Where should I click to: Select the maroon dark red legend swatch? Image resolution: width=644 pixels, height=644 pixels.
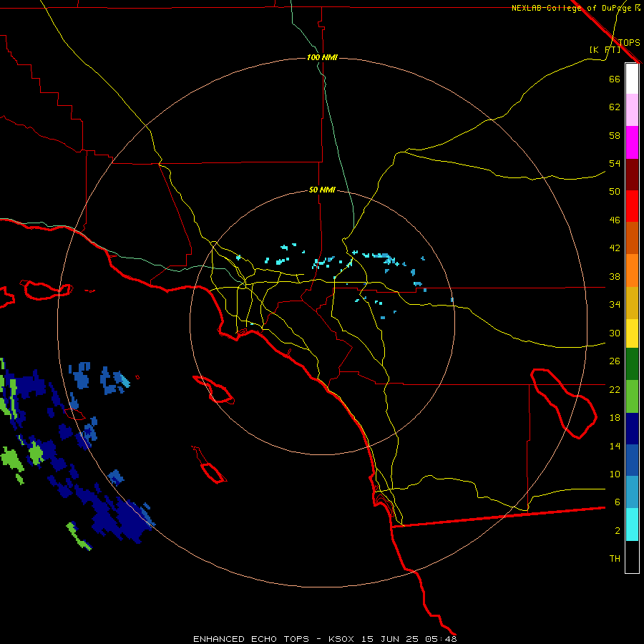pos(632,174)
